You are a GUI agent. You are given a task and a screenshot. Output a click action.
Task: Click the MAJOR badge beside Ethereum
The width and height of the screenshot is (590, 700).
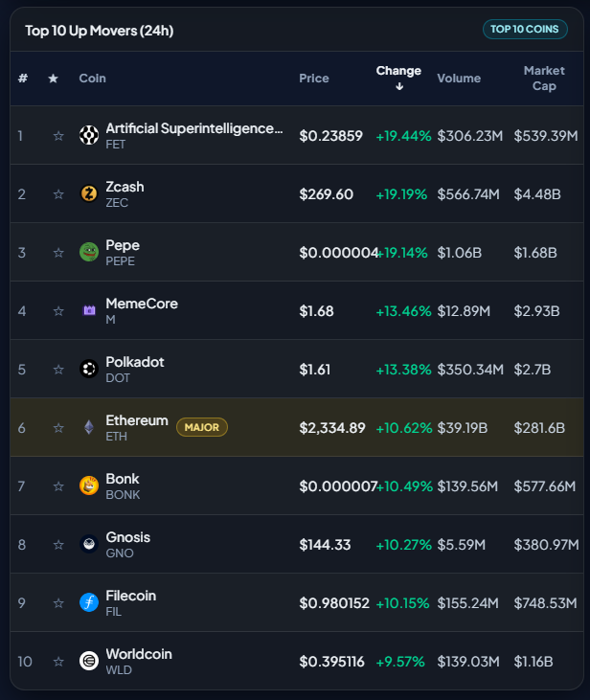(x=202, y=427)
